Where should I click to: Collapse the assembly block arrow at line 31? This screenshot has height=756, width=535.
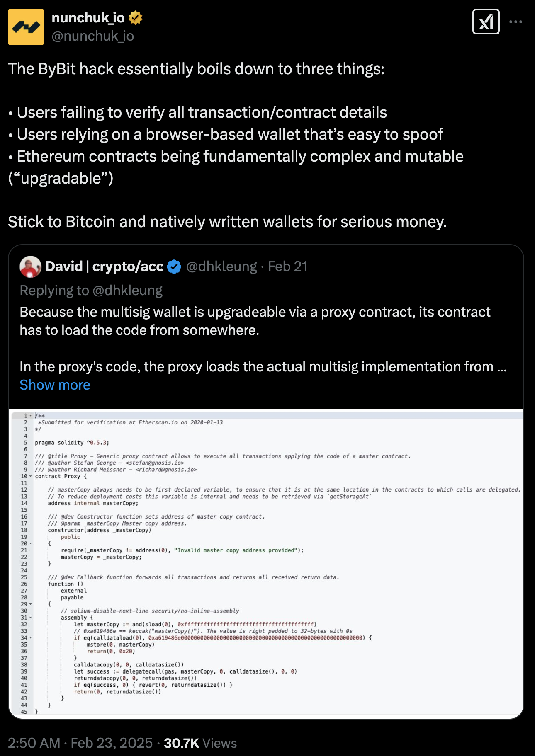[x=30, y=618]
